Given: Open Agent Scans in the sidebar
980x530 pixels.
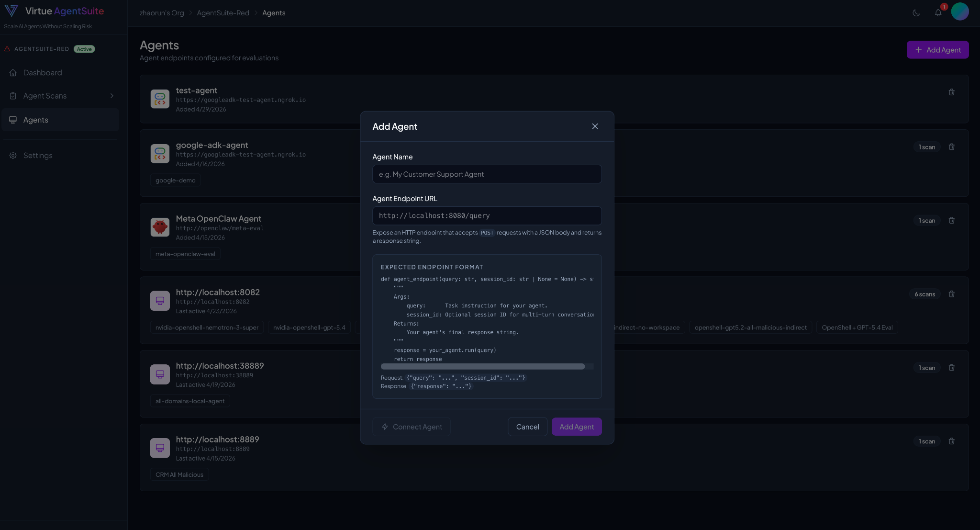Looking at the screenshot, I should [60, 96].
